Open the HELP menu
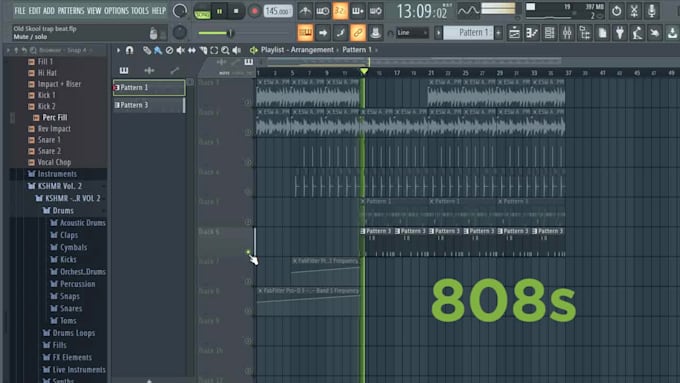The image size is (680, 383). [x=159, y=11]
